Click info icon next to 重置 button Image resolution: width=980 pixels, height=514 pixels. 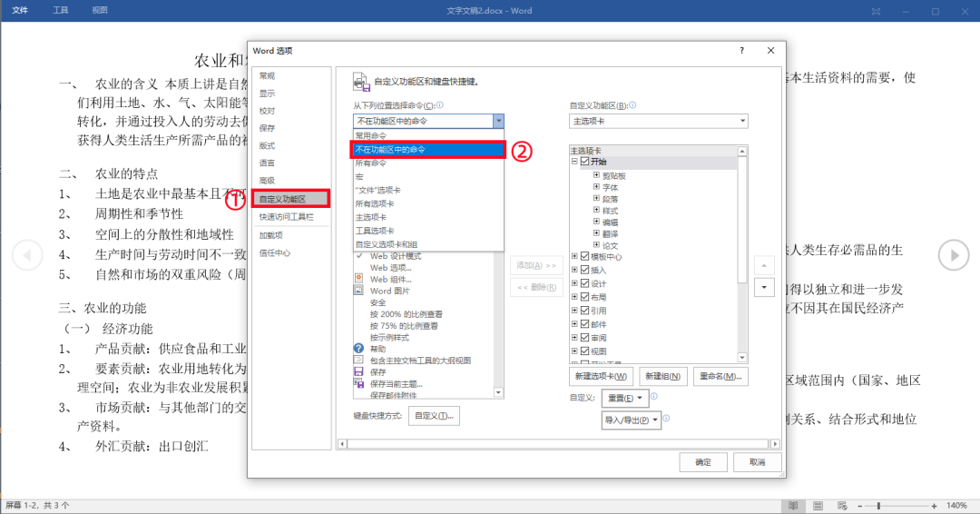(x=654, y=397)
